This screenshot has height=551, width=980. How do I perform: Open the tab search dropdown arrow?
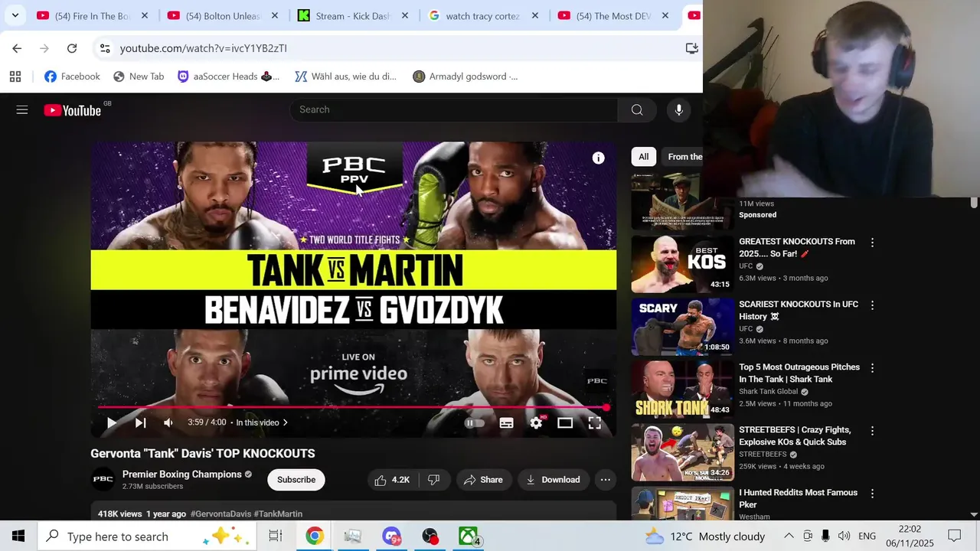[x=15, y=15]
